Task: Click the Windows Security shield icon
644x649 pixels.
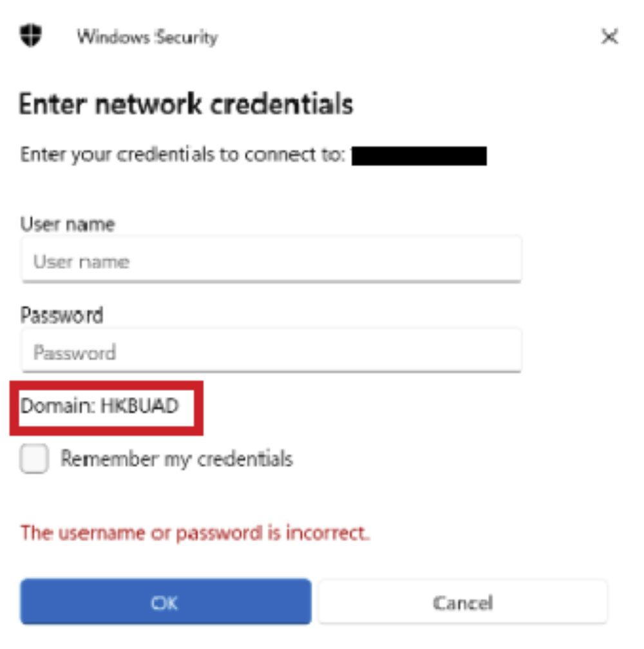Action: [x=30, y=35]
